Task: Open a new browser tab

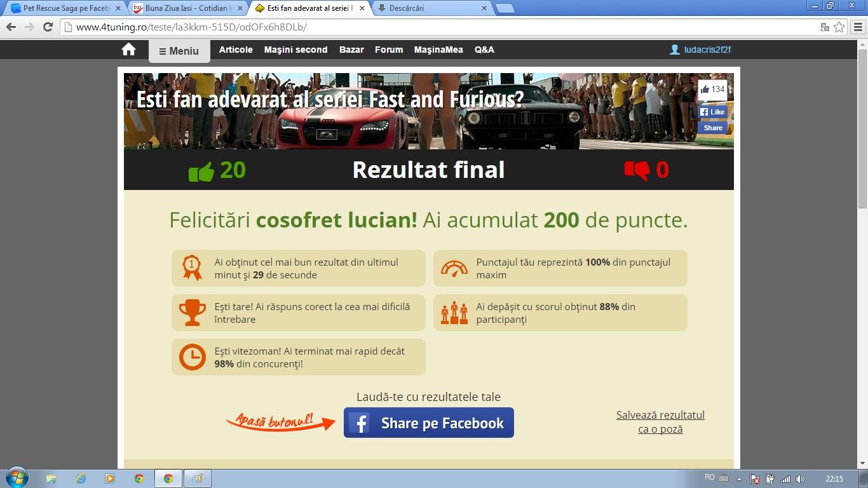Action: [505, 8]
